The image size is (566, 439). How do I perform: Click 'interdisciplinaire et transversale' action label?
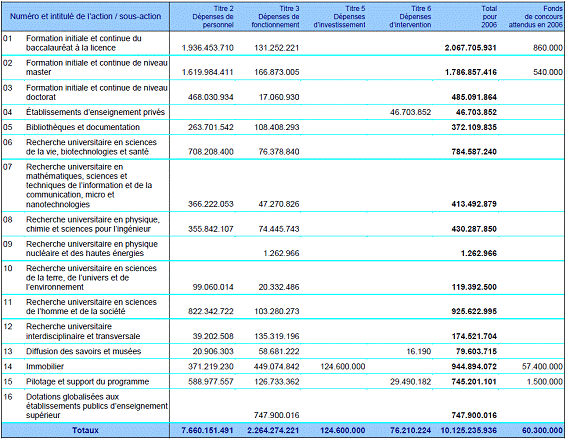coord(83,331)
